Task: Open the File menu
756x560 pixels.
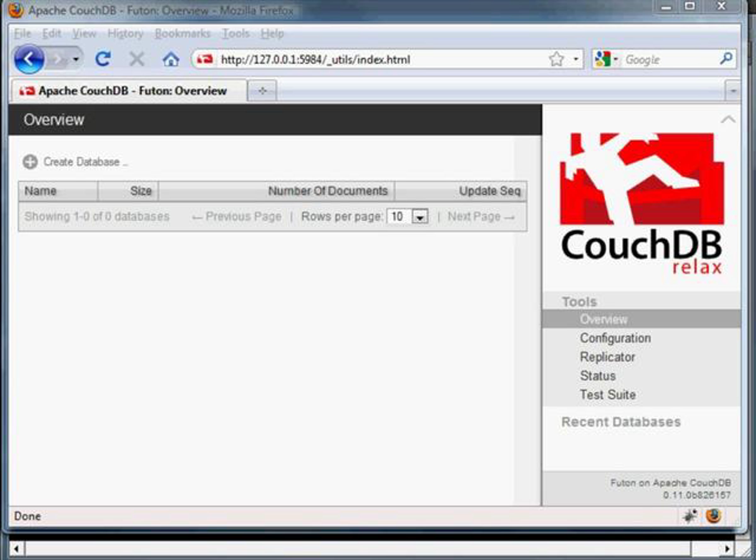Action: (22, 34)
